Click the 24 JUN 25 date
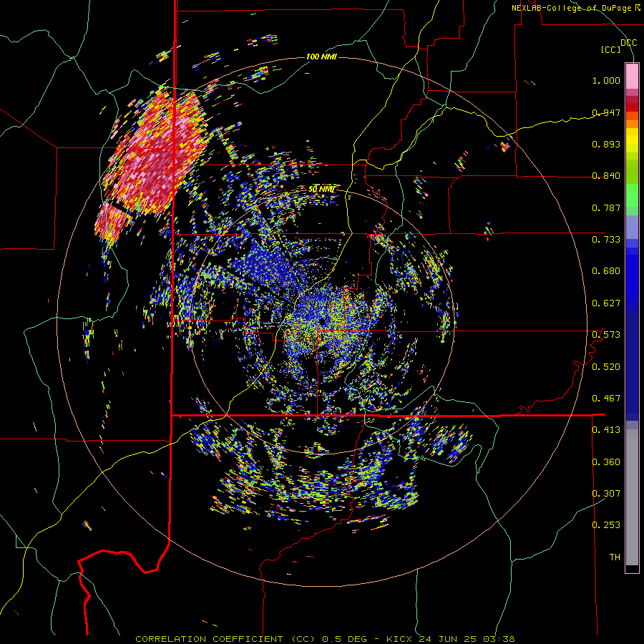The image size is (644, 644). pyautogui.click(x=448, y=639)
